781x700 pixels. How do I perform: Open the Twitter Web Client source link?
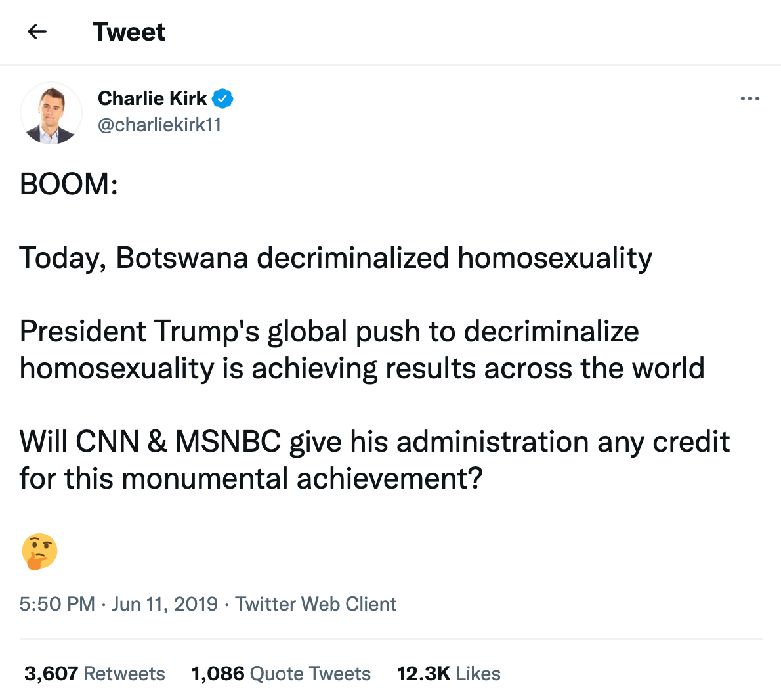click(316, 604)
